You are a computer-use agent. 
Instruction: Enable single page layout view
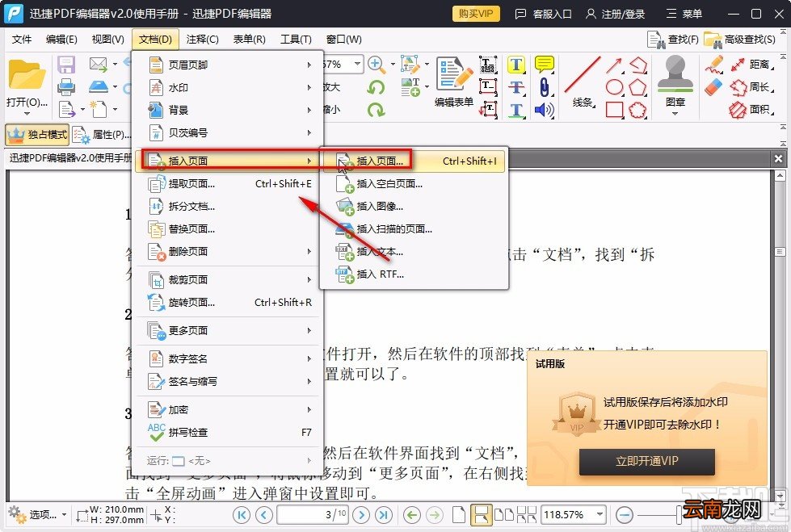point(459,515)
